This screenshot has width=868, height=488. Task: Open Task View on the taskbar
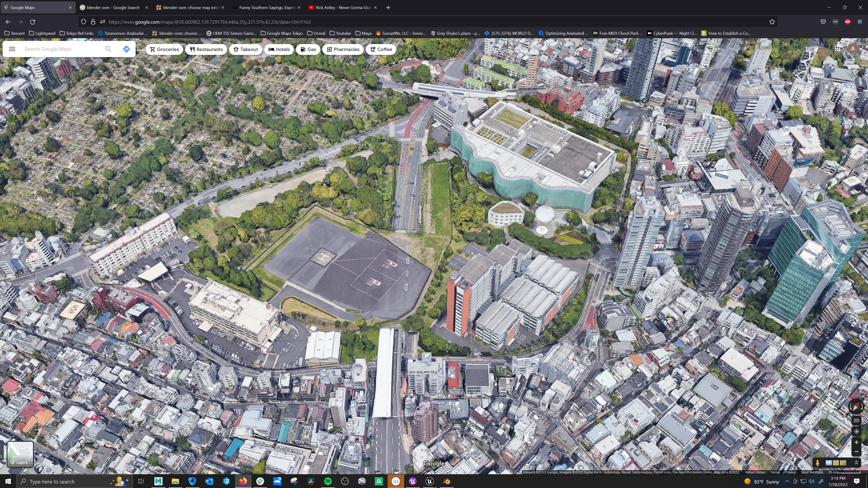pyautogui.click(x=141, y=481)
